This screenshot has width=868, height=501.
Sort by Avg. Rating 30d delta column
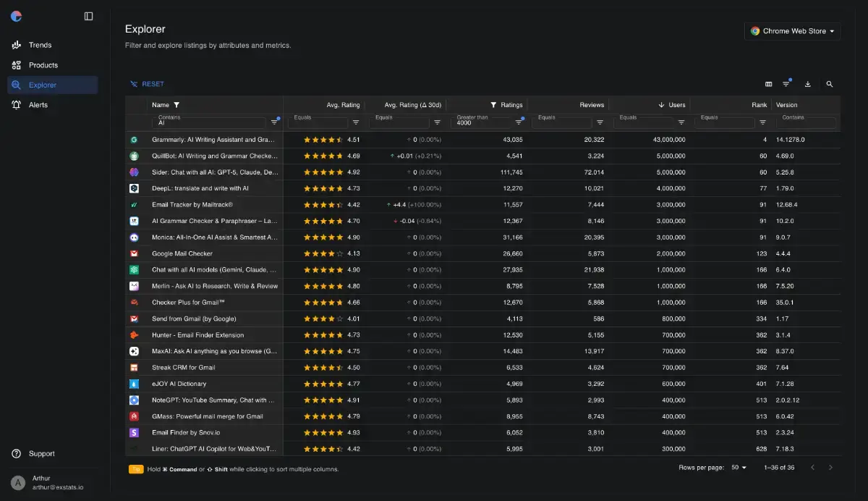pyautogui.click(x=413, y=105)
